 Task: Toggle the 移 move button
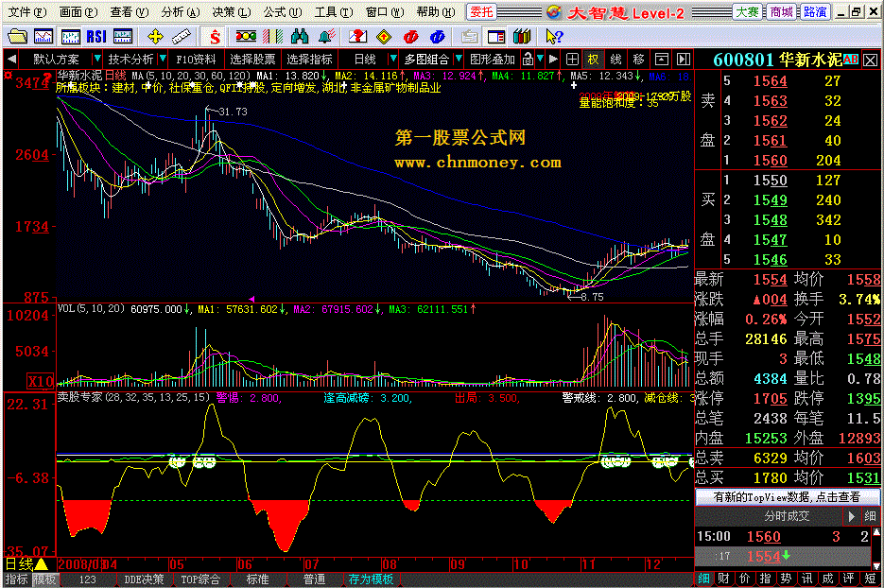point(638,59)
